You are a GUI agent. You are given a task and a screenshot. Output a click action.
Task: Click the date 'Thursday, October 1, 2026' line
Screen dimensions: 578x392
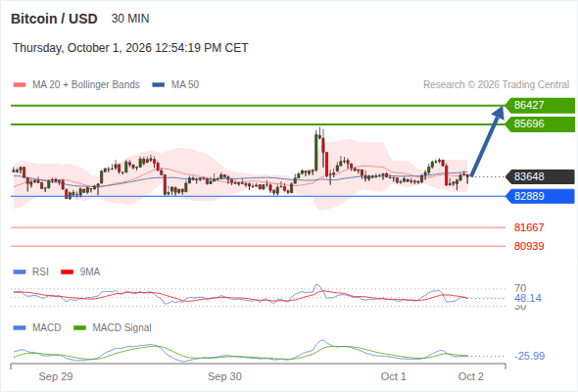point(130,48)
